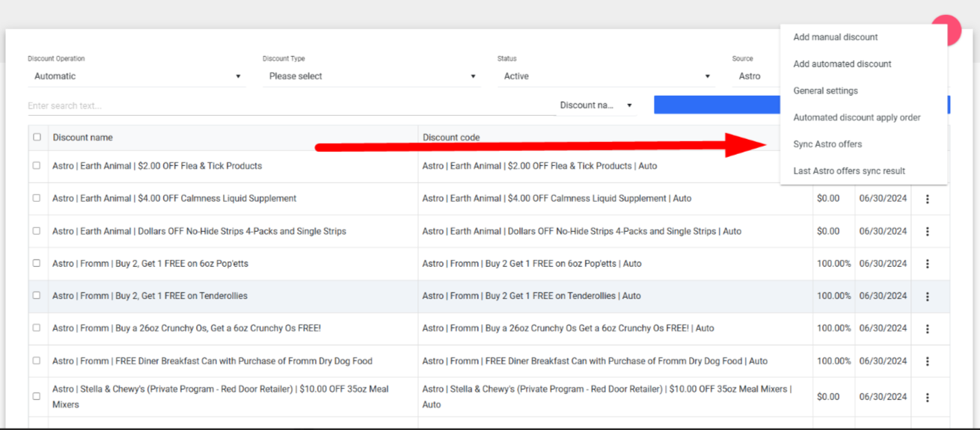Click discount code No-Hide Strips 4-Packs and Single Strips | Auto
This screenshot has width=980, height=430.
click(x=582, y=231)
